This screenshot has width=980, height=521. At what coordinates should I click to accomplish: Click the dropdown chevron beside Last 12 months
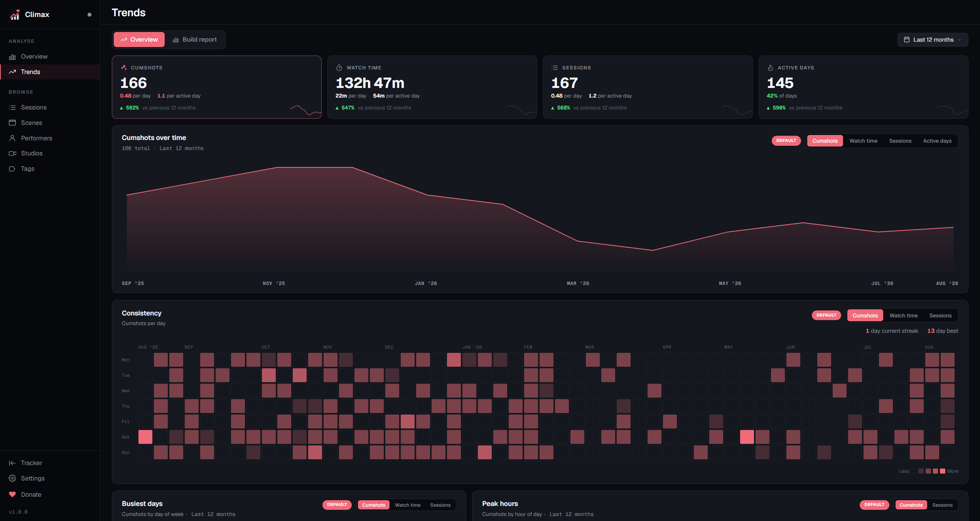(960, 40)
